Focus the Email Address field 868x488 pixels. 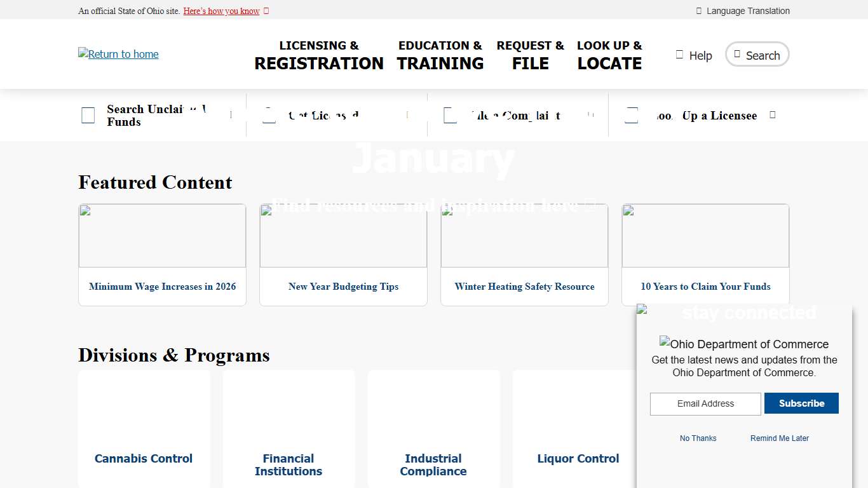[705, 403]
